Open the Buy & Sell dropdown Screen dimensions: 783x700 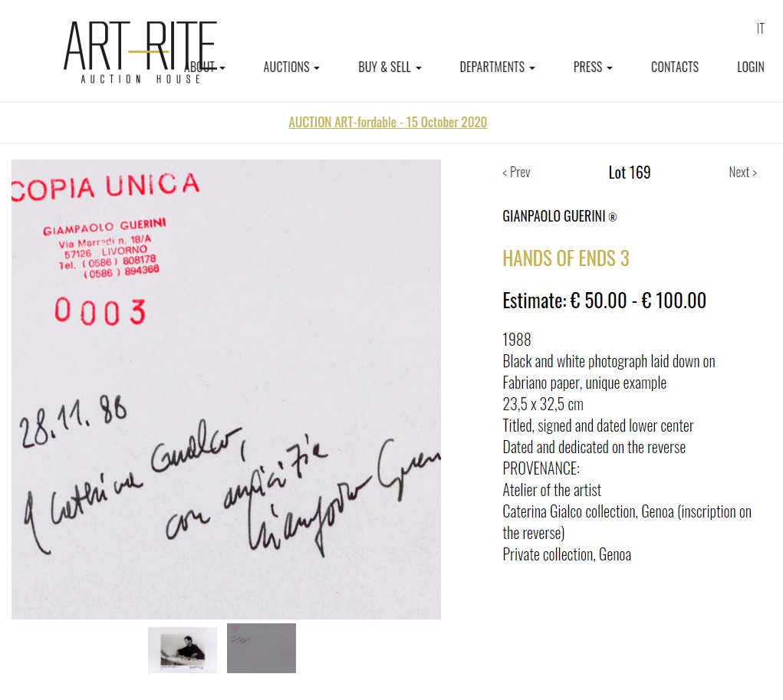click(x=390, y=67)
